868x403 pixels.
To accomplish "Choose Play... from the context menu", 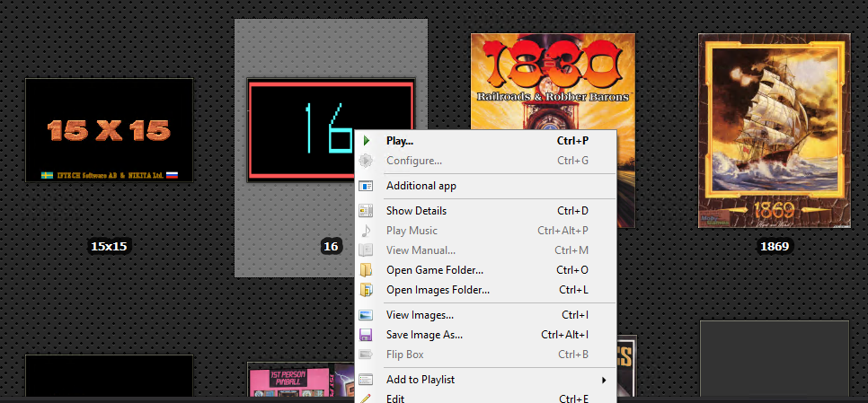I will pos(485,141).
